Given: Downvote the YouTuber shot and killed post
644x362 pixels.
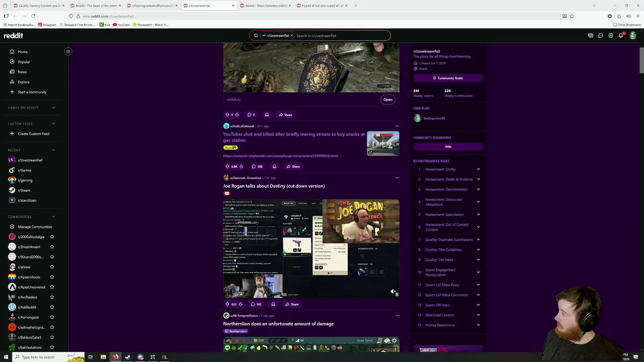Looking at the screenshot, I should [x=241, y=166].
